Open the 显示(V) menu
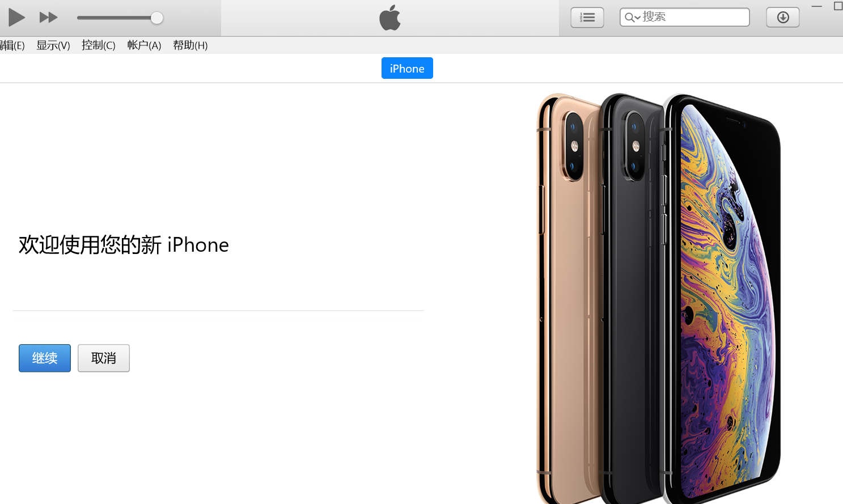Screen dimensions: 843x504 pos(53,45)
